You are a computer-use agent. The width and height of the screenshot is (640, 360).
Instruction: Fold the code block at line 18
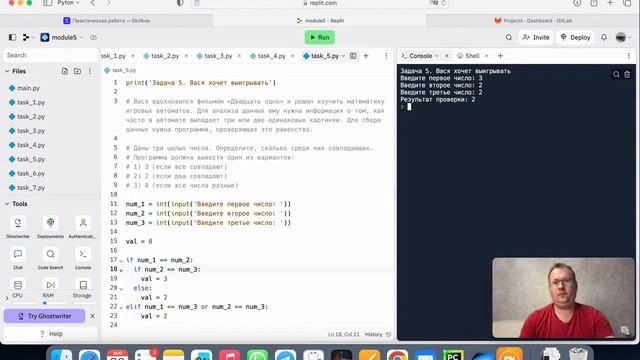click(x=121, y=270)
